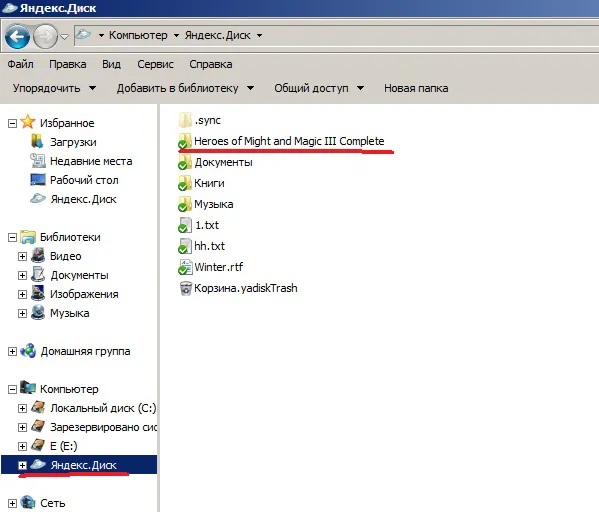Click the Изображения library icon

pyautogui.click(x=38, y=293)
